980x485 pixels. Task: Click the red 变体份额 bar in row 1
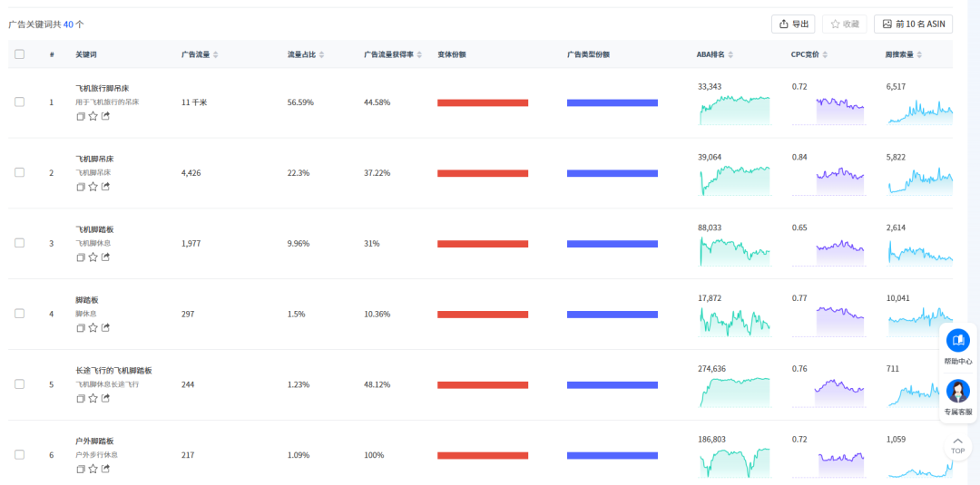[483, 102]
